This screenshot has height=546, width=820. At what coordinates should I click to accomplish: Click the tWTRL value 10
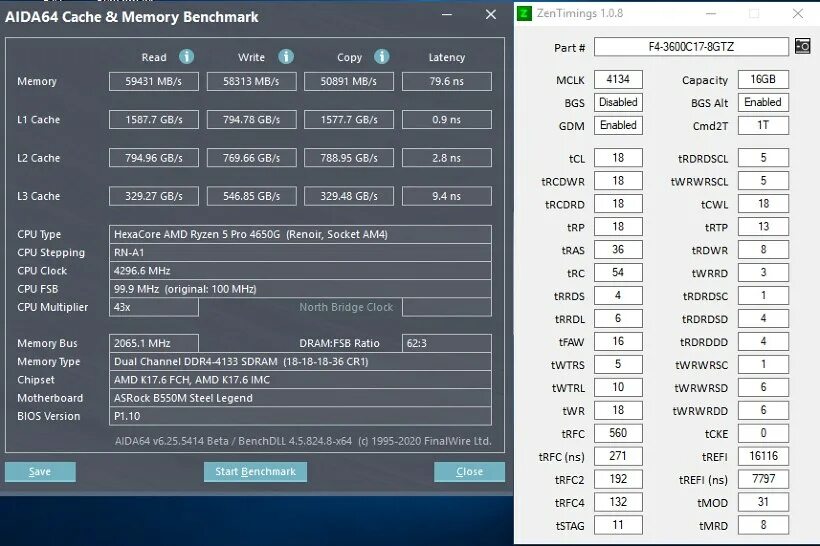[618, 388]
